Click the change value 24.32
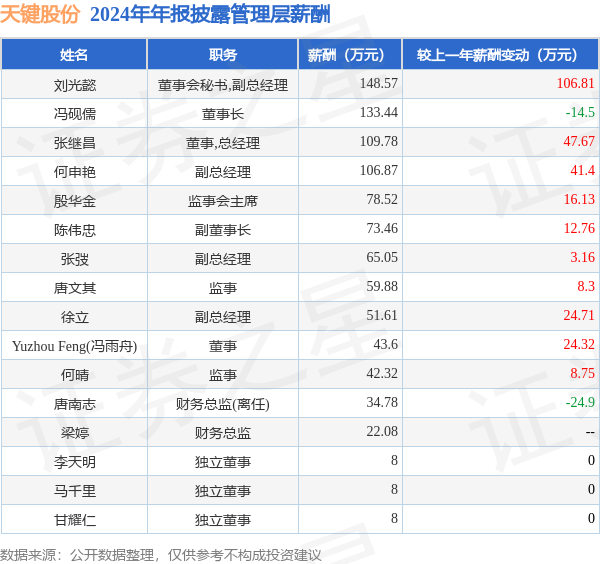 [x=579, y=344]
